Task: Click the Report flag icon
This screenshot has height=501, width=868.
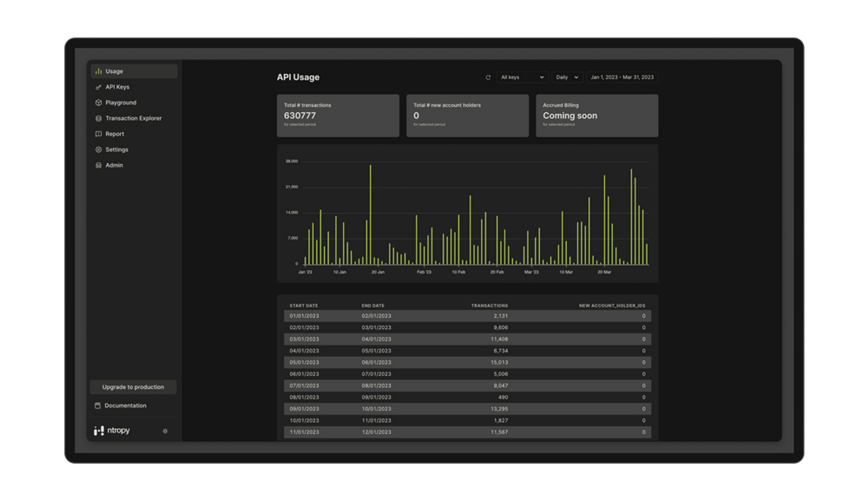Action: tap(98, 134)
